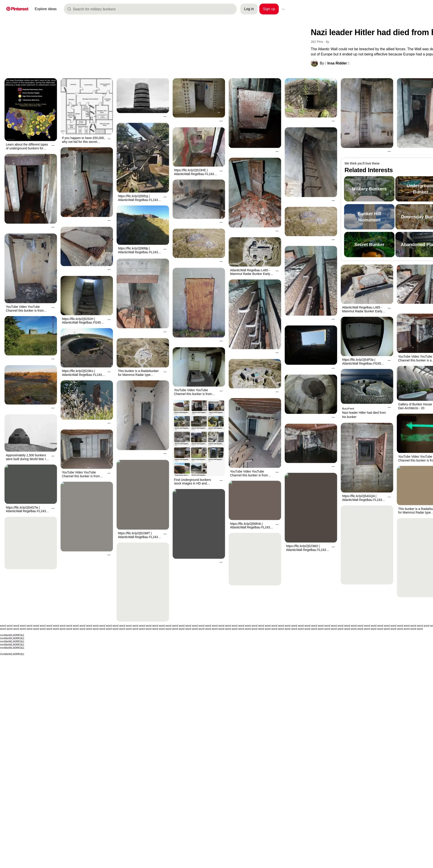Image resolution: width=433 pixels, height=868 pixels.
Task: Open more options for flic.kr/p/2j56fdp pin
Action: point(165,249)
